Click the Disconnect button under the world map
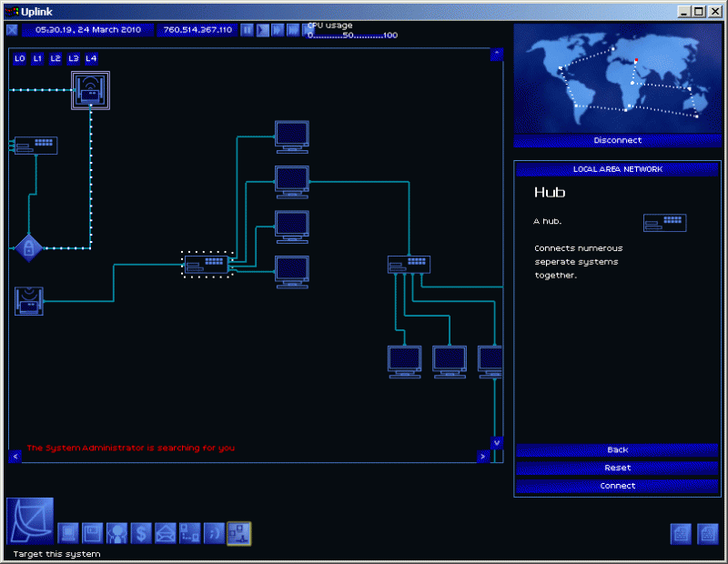Screen dimensions: 728x564 pyautogui.click(x=618, y=141)
